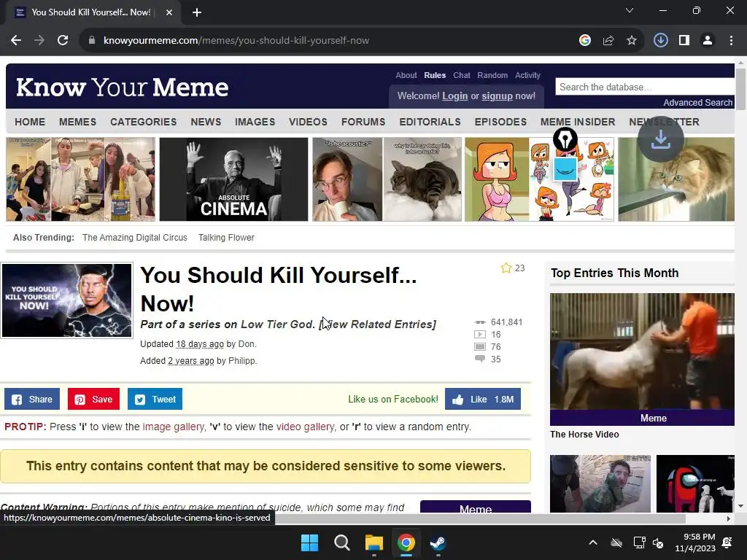Image resolution: width=747 pixels, height=560 pixels.
Task: Save this entry to Pinterest
Action: [93, 399]
